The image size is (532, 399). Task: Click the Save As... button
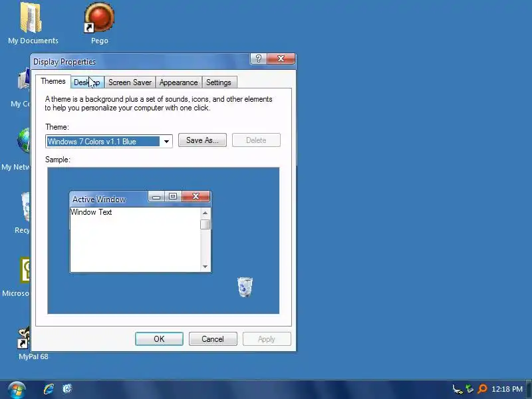tap(202, 140)
